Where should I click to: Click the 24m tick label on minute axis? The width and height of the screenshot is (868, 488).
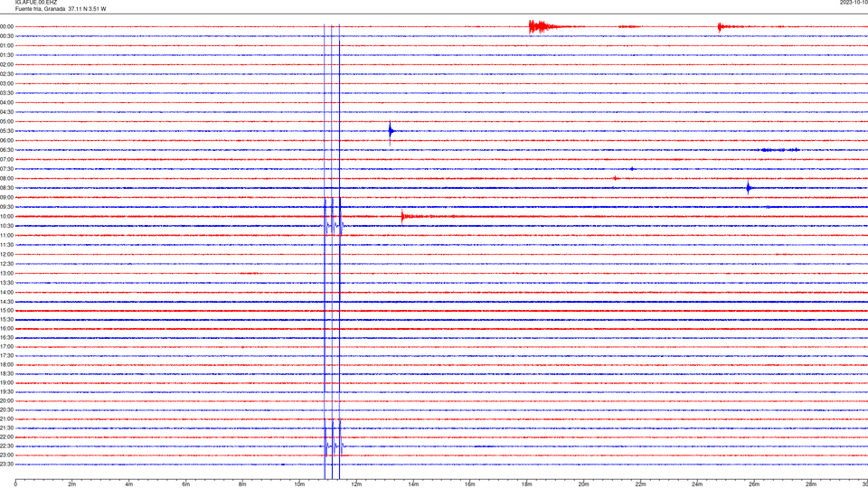[x=697, y=484]
